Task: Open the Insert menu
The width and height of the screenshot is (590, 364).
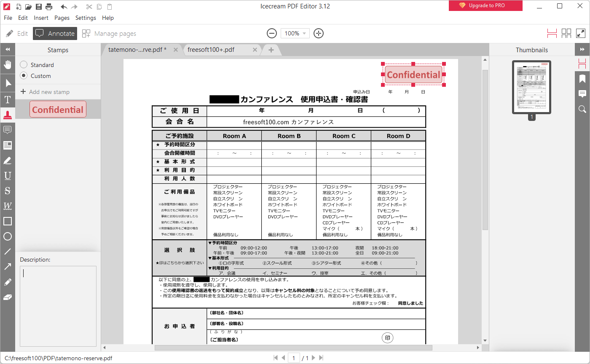Action: (41, 18)
